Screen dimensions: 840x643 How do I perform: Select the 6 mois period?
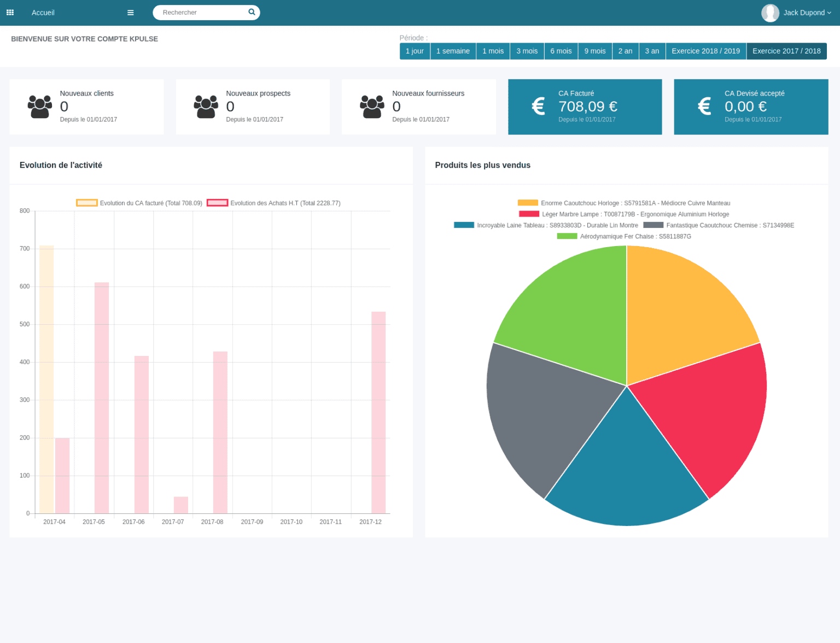pos(561,51)
